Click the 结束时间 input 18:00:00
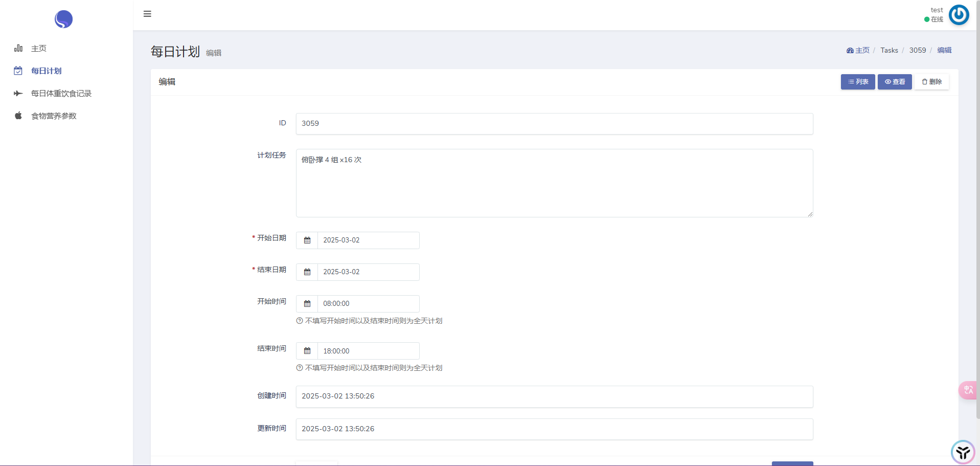 (x=368, y=351)
